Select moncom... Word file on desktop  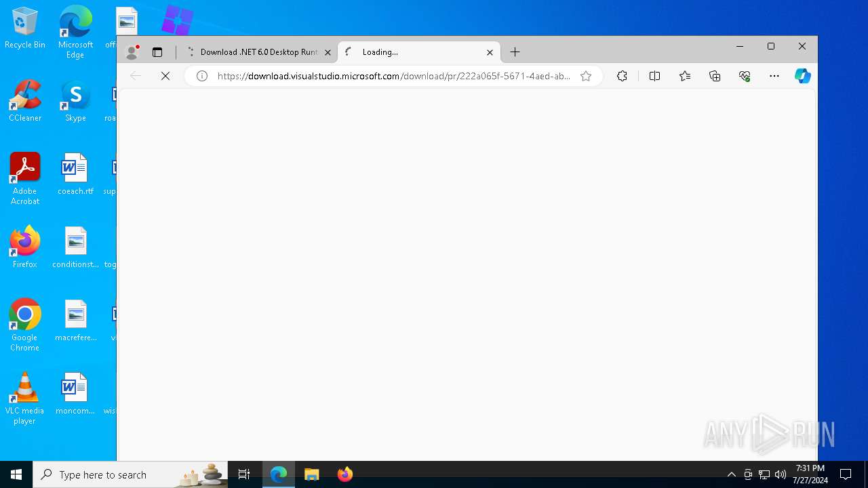(75, 394)
